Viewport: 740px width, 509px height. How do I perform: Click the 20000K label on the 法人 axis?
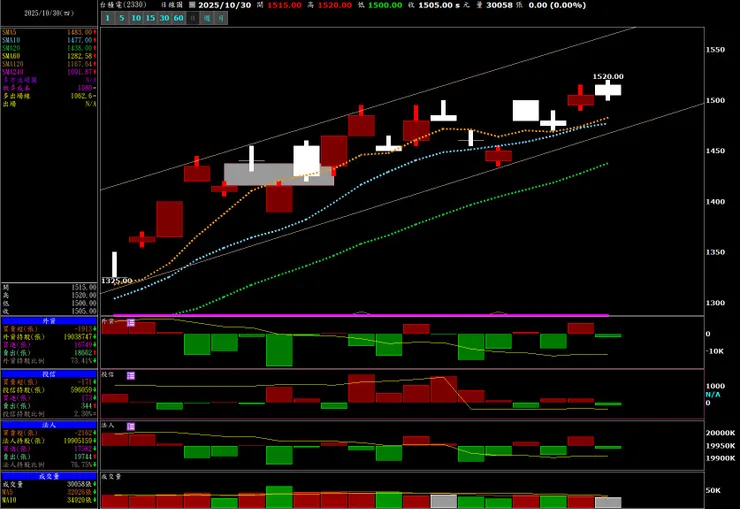pyautogui.click(x=720, y=433)
